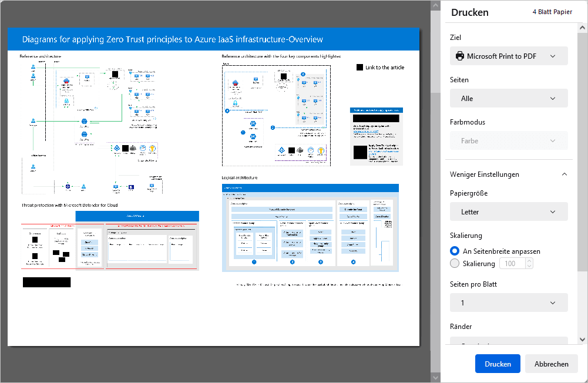Open the partially visible Ränder dropdown

coord(509,341)
